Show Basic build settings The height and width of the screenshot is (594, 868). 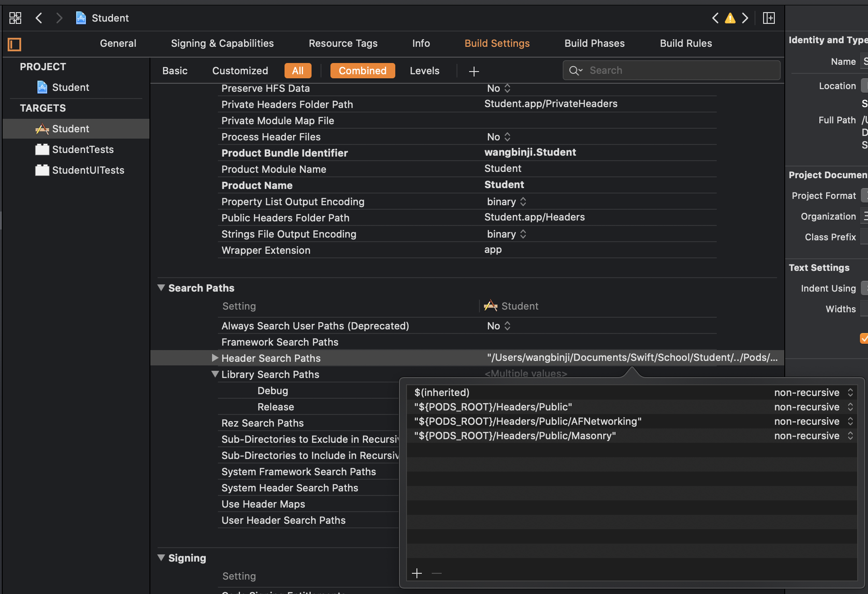pos(175,71)
